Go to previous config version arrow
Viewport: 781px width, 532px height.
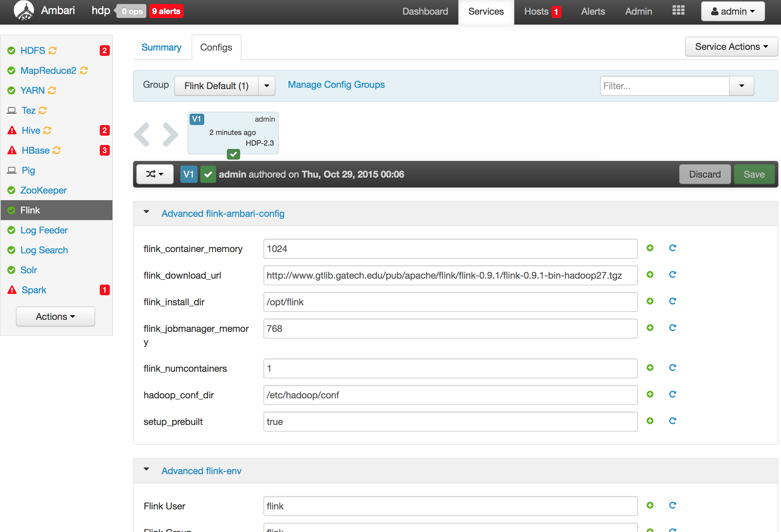[142, 135]
